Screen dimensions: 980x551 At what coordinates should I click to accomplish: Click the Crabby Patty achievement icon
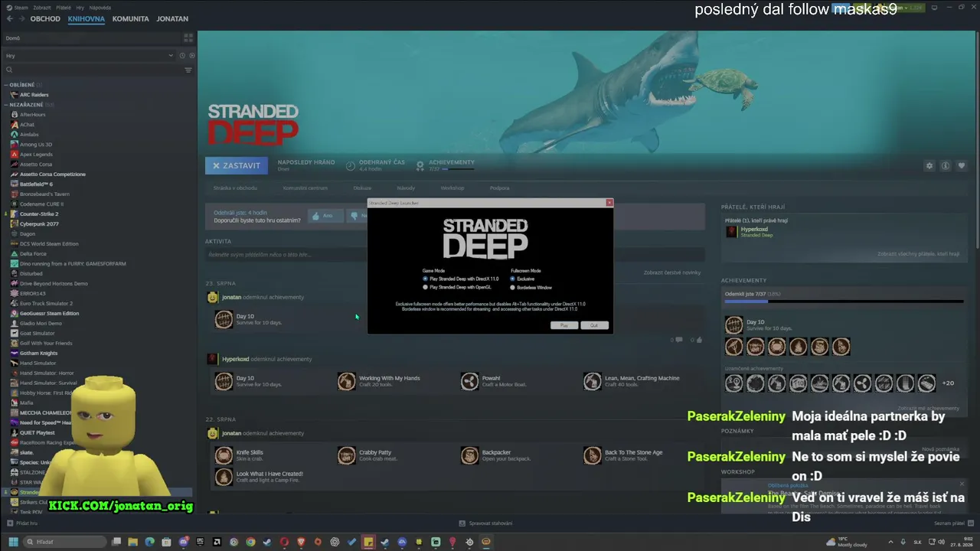click(347, 455)
